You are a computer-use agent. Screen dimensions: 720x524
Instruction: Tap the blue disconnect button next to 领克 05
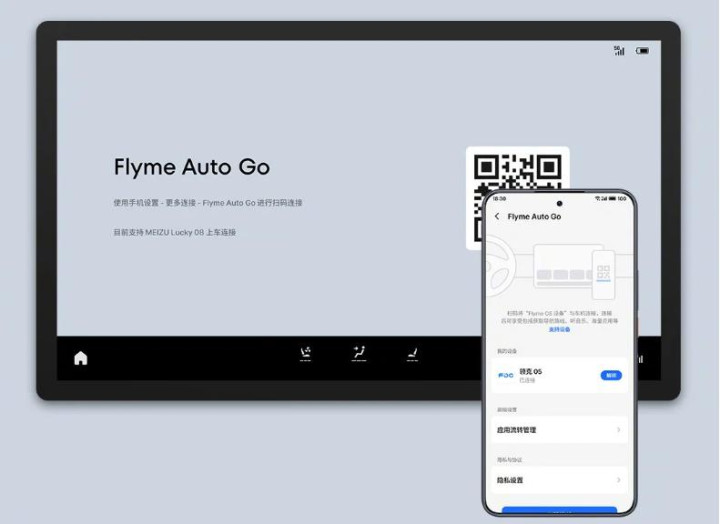(x=611, y=375)
